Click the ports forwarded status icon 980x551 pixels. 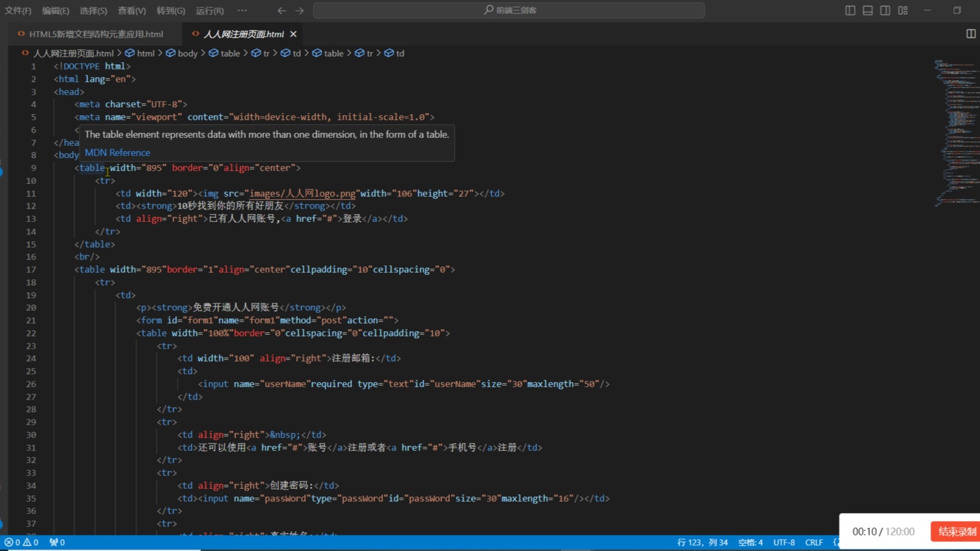(57, 542)
